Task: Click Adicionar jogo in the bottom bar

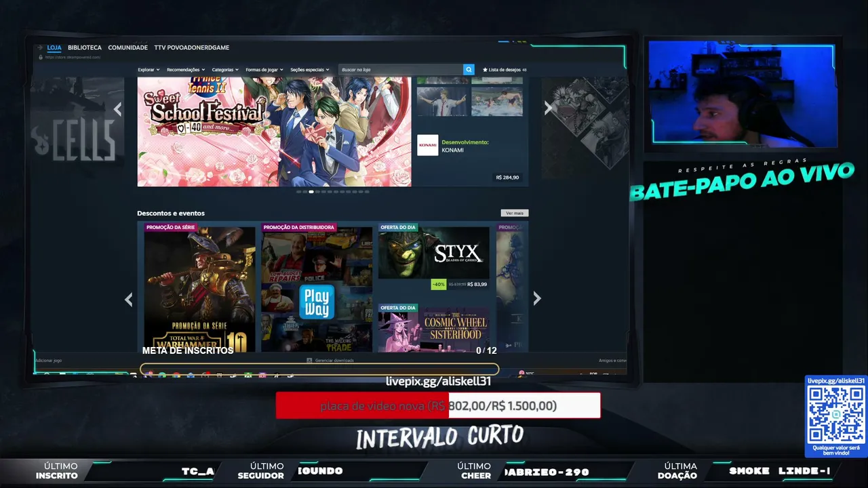Action: point(48,361)
